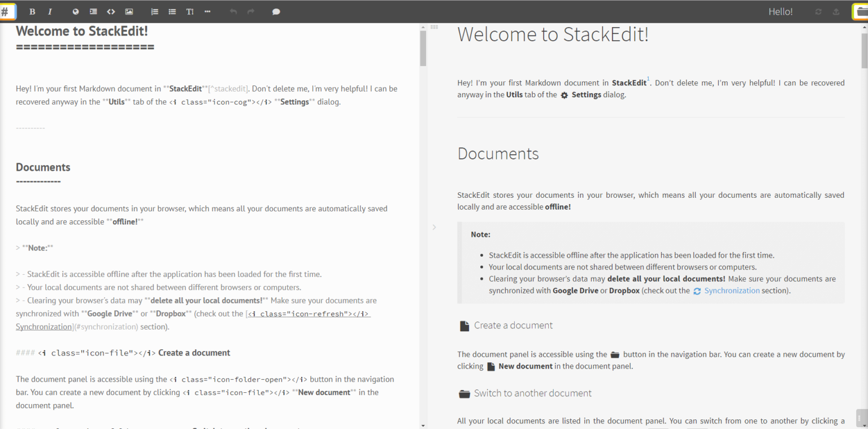Open the table of contents grip icon
Screen dimensions: 868x429
point(435,27)
